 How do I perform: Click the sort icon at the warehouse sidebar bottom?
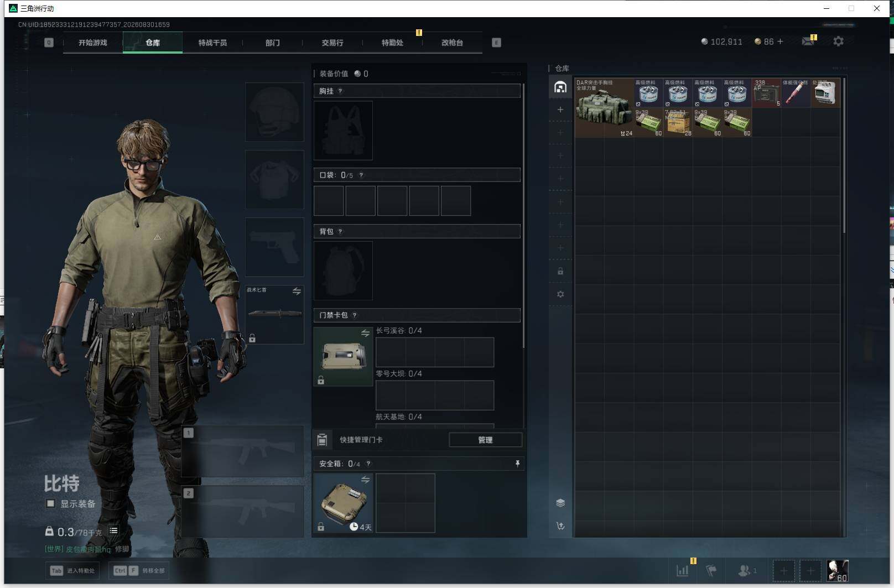tap(560, 526)
